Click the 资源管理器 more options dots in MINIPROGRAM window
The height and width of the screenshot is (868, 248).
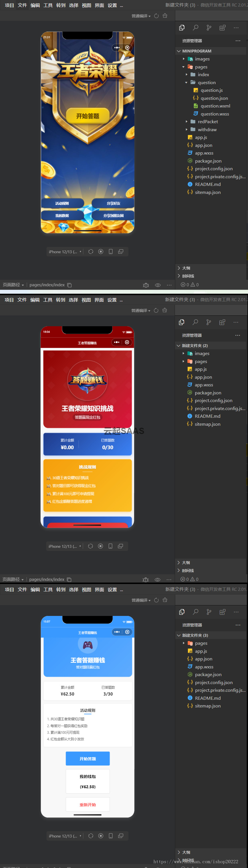point(238,41)
